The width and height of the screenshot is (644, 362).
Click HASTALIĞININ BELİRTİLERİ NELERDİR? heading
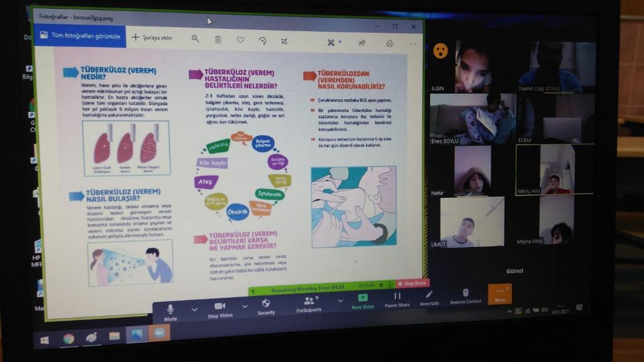click(x=240, y=79)
